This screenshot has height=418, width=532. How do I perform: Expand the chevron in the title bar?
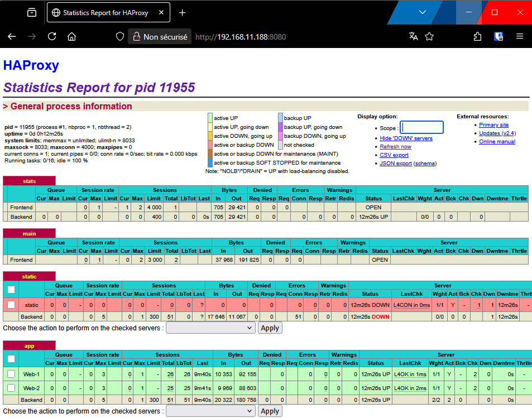click(x=423, y=12)
